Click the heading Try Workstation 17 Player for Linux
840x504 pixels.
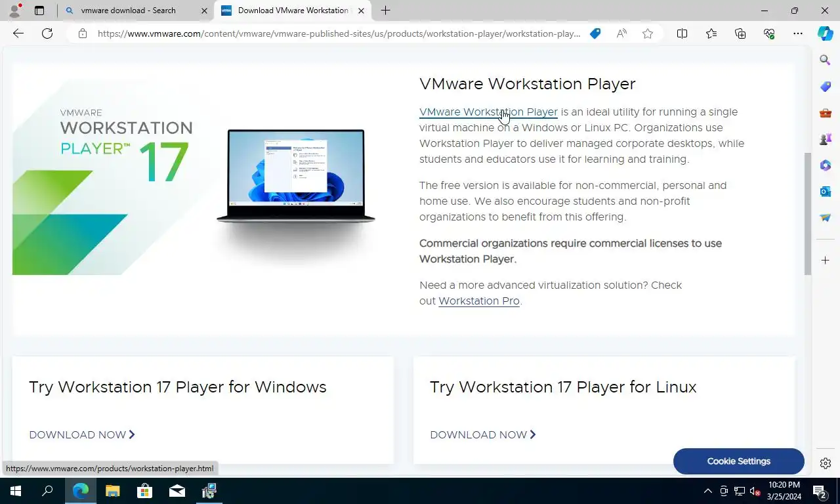coord(563,387)
